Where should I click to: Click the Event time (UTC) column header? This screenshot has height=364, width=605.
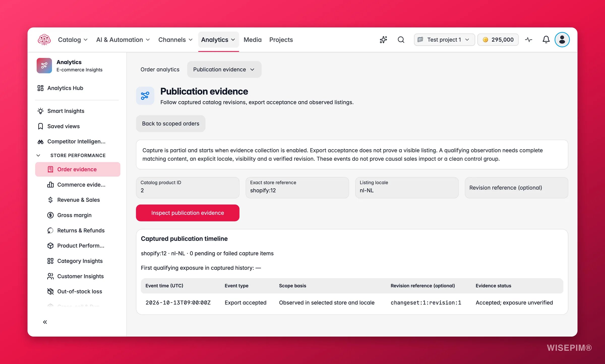[x=164, y=286]
